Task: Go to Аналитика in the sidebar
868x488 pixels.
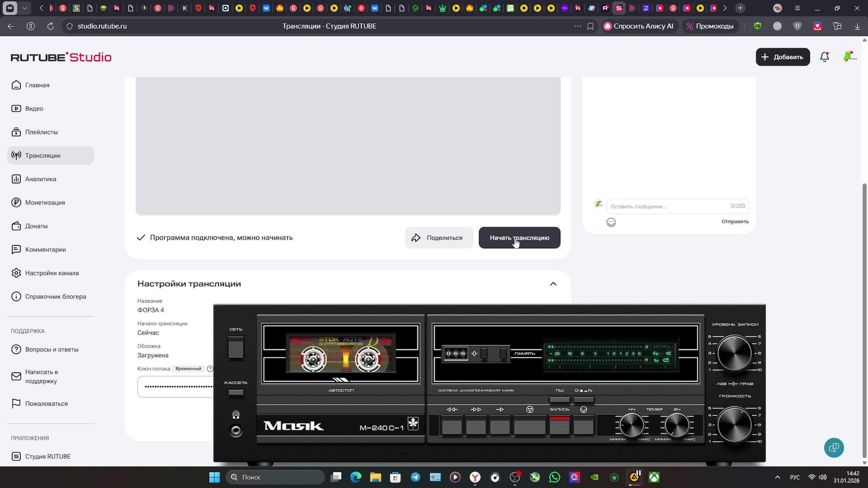Action: click(41, 179)
